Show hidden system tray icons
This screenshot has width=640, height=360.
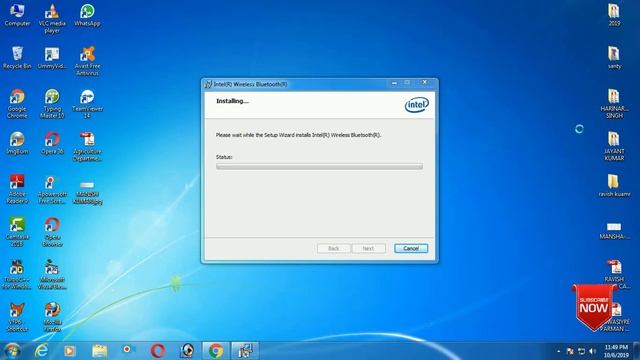pyautogui.click(x=559, y=351)
